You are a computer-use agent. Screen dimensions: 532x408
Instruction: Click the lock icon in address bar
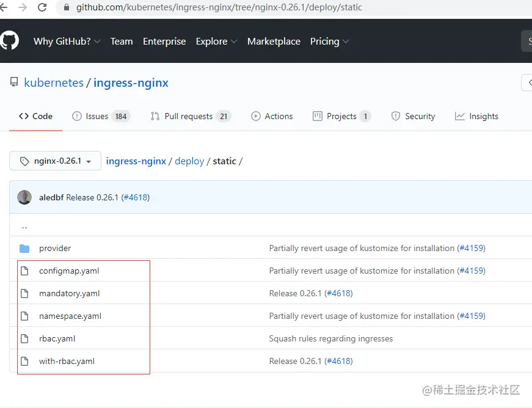67,7
